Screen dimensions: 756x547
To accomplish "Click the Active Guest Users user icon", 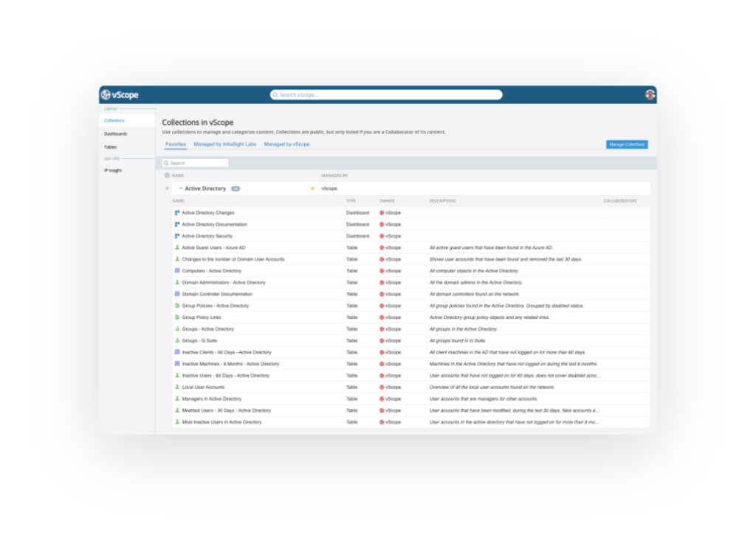I will [177, 247].
